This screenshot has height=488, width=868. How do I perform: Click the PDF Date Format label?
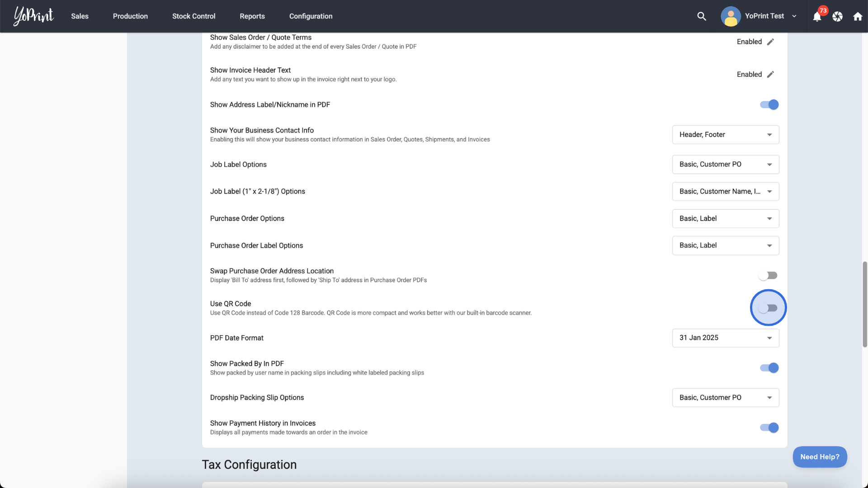click(x=237, y=338)
